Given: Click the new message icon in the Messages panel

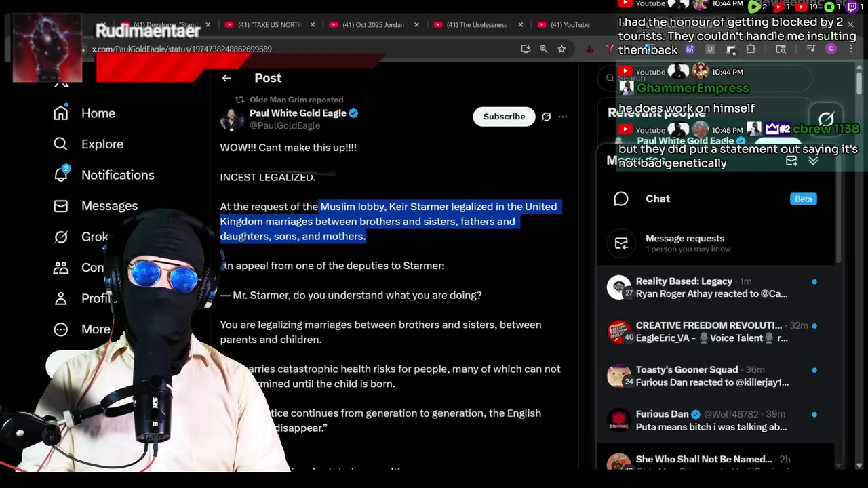Looking at the screenshot, I should [x=791, y=161].
